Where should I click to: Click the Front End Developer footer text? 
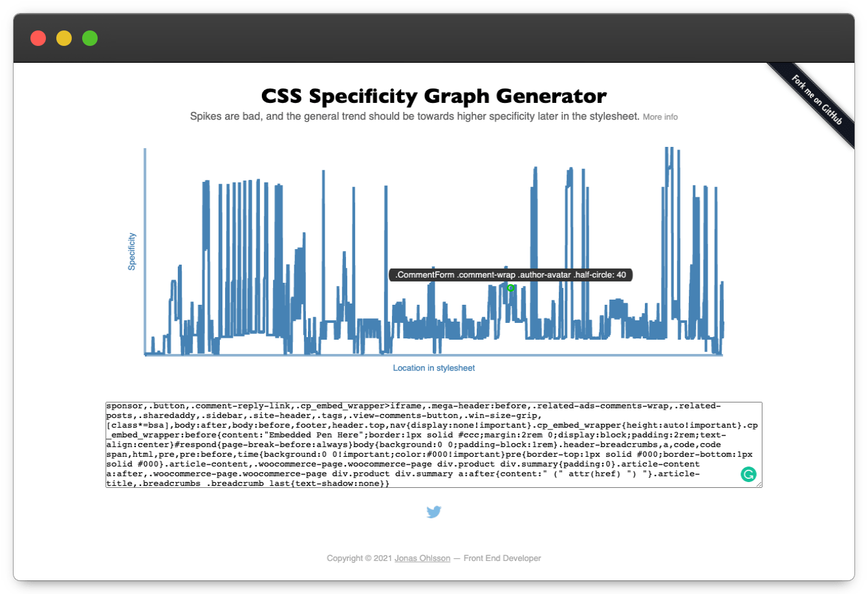pyautogui.click(x=502, y=558)
